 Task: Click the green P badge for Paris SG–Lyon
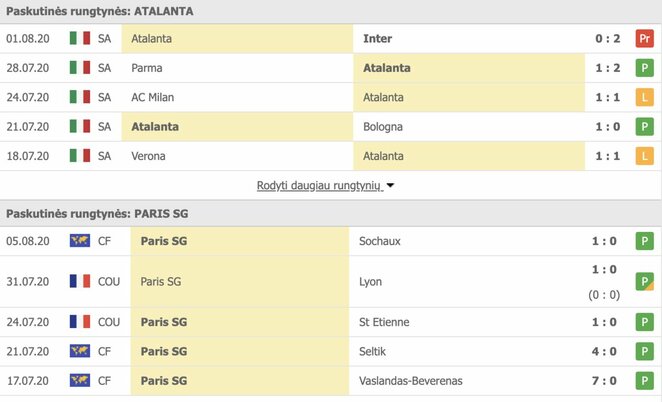(x=645, y=282)
